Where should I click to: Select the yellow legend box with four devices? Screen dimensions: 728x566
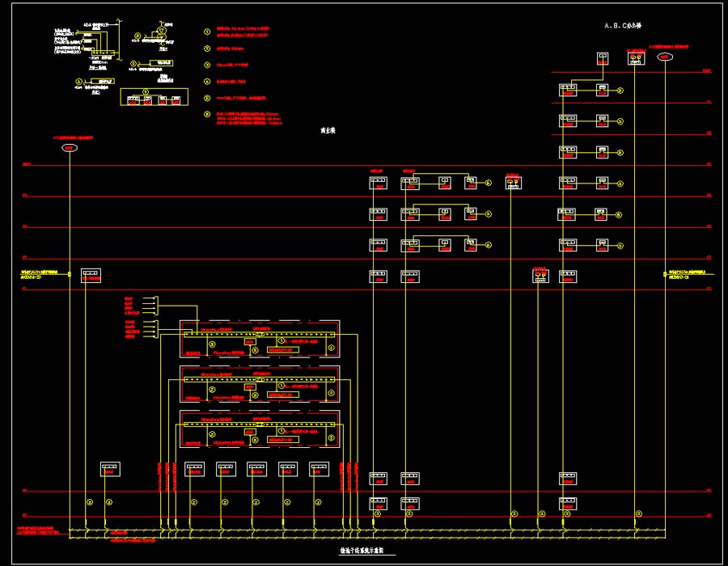click(154, 97)
